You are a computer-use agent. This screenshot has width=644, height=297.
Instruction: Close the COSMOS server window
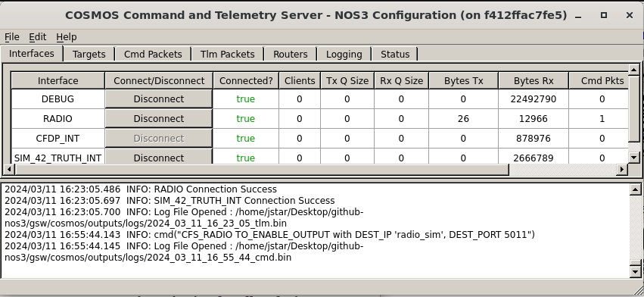click(629, 15)
